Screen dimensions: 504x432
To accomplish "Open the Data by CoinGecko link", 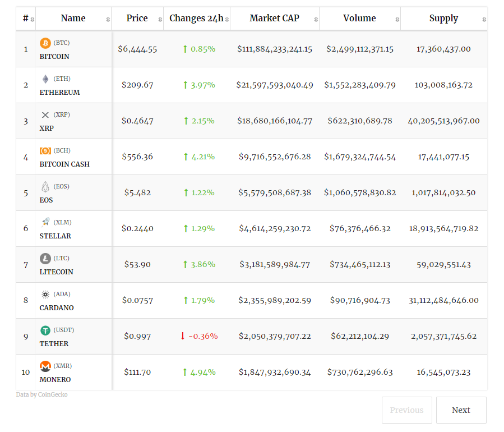I will tap(41, 395).
